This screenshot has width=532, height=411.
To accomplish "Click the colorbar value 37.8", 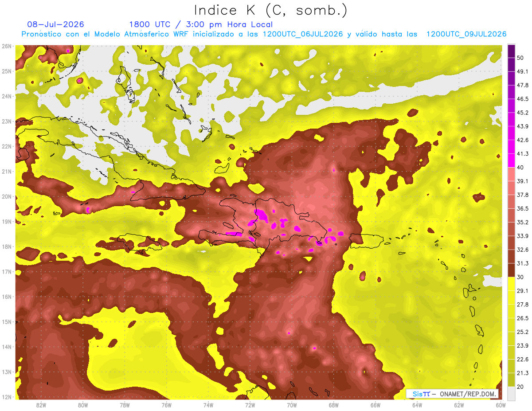I will [523, 195].
